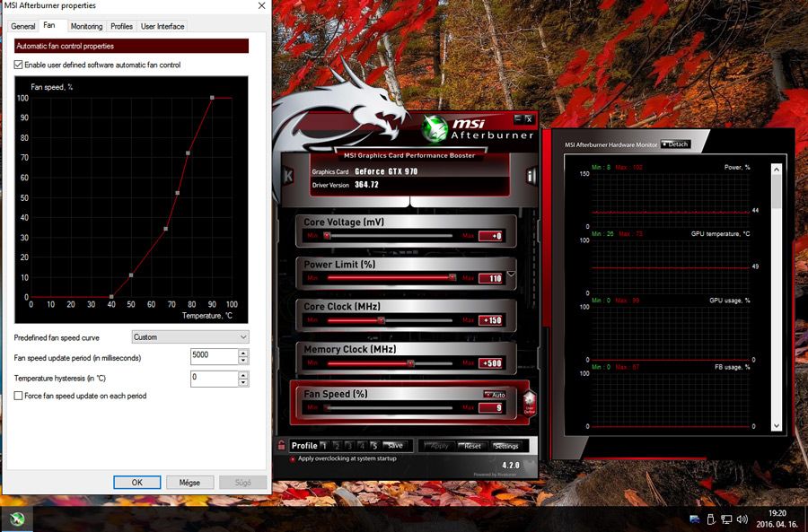808x532 pixels.
Task: Decrease temperature hysteresis with down arrow
Action: click(243, 382)
